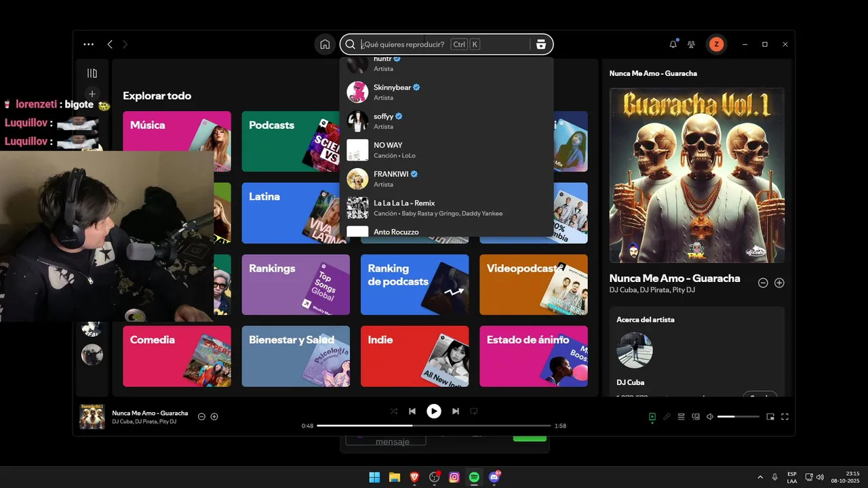Select soffyy artist in search results

pos(447,121)
